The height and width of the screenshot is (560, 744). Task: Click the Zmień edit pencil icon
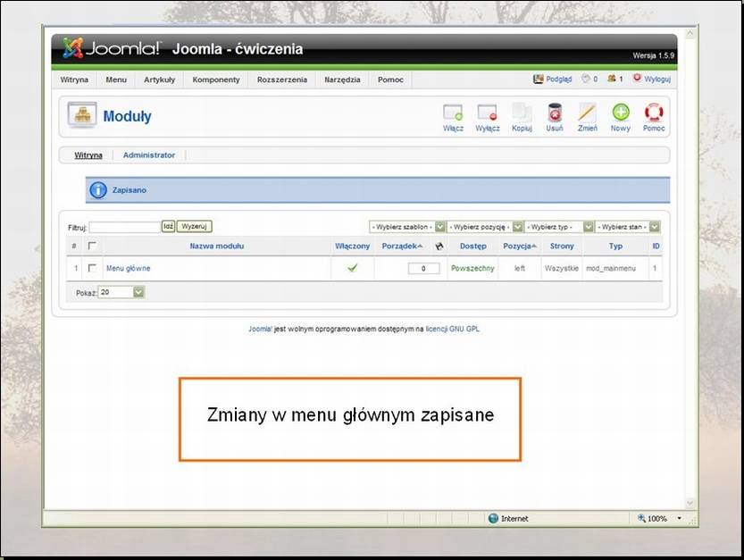click(587, 113)
